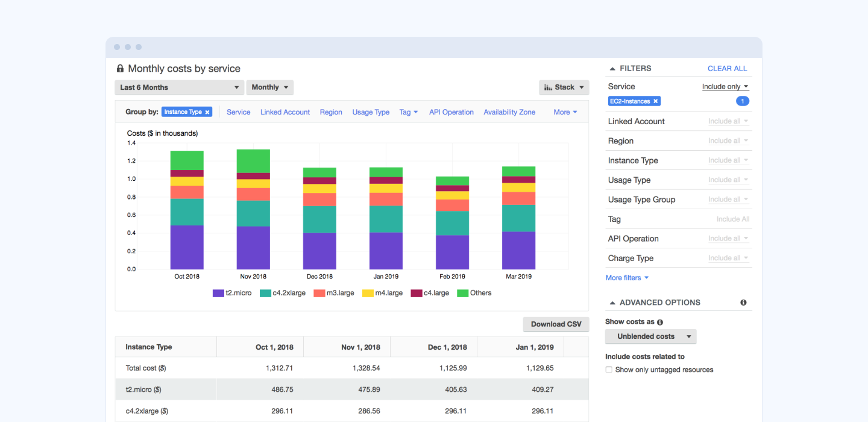The width and height of the screenshot is (868, 422).
Task: Click the info icon in Advanced Options header
Action: click(x=743, y=303)
